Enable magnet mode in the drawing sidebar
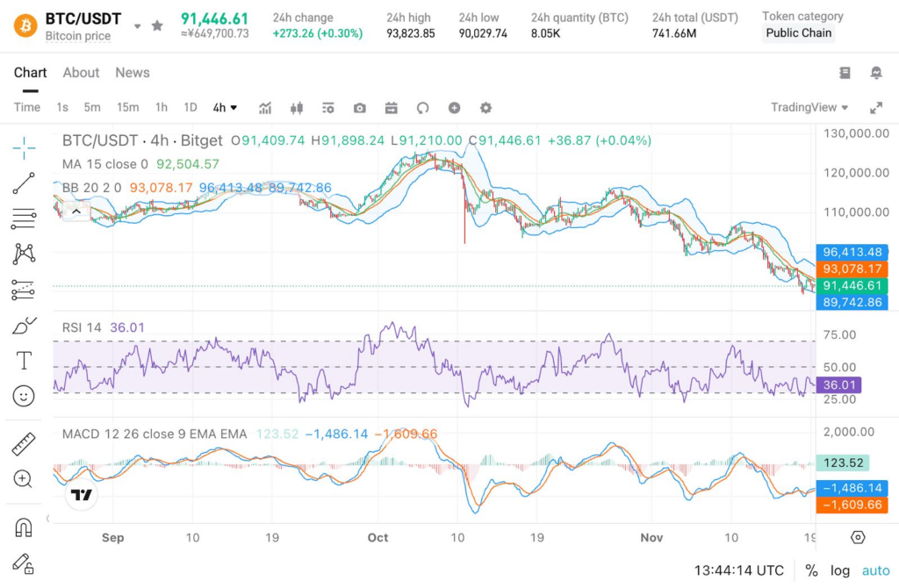This screenshot has width=899, height=588. point(24,527)
